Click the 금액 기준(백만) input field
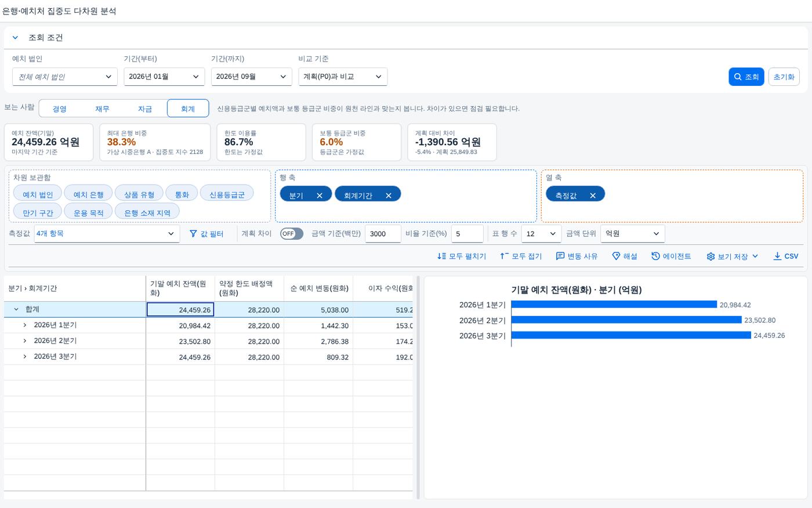Viewport: 812px width, 508px height. coord(383,233)
